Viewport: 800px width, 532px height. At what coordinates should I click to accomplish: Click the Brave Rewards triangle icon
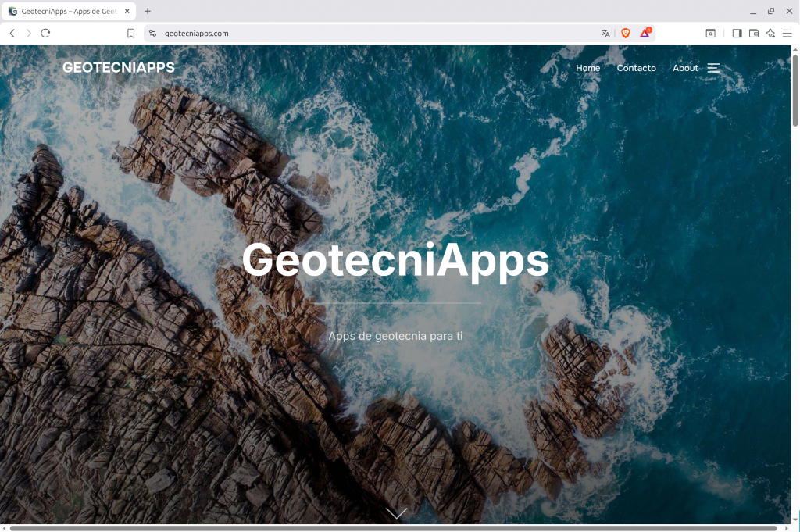tap(645, 34)
